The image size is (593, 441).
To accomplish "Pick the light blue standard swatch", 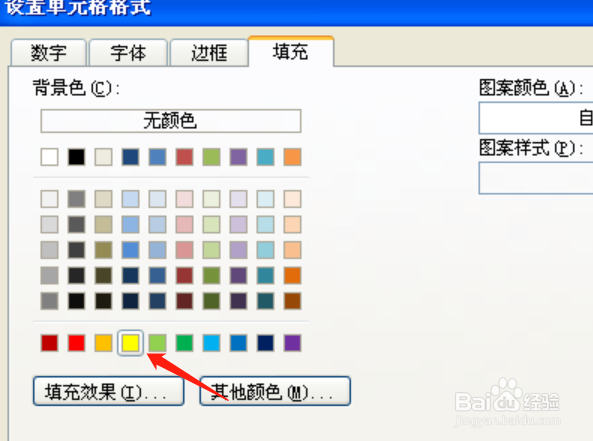I will coord(211,343).
